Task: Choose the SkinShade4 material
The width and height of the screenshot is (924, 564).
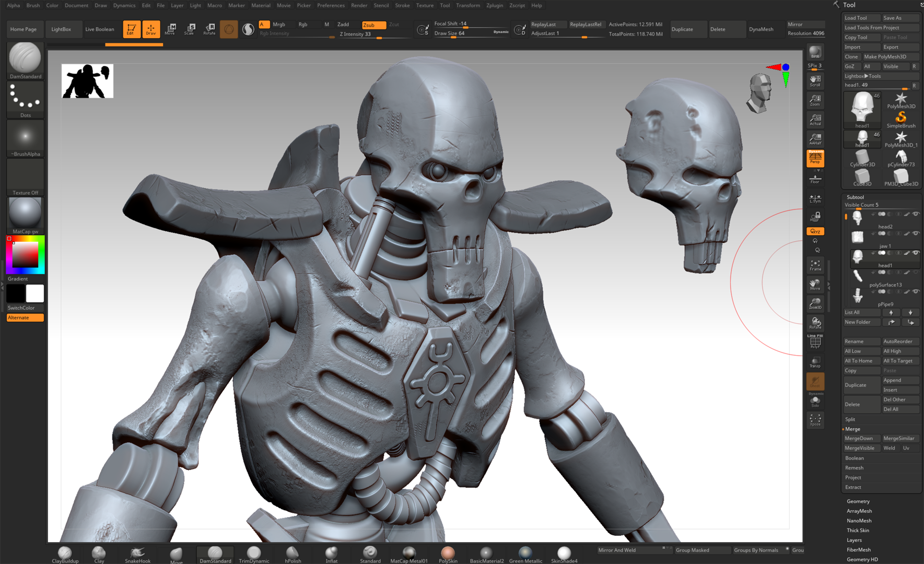Action: coord(564,554)
